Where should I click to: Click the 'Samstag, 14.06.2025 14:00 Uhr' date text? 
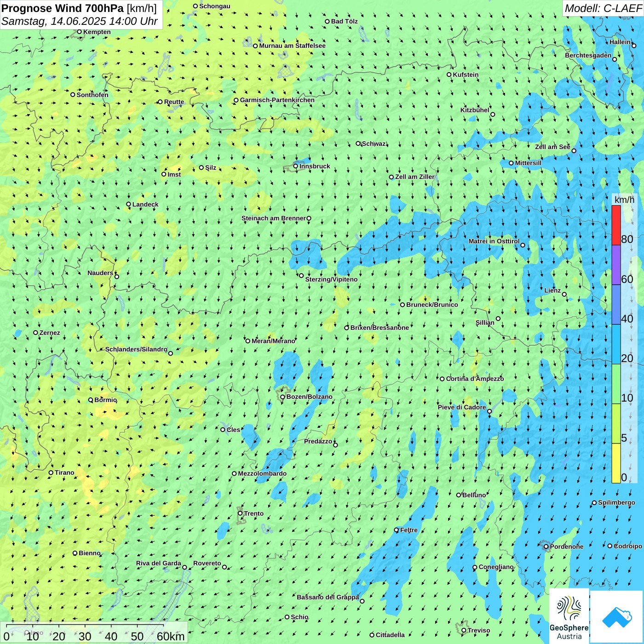(80, 21)
